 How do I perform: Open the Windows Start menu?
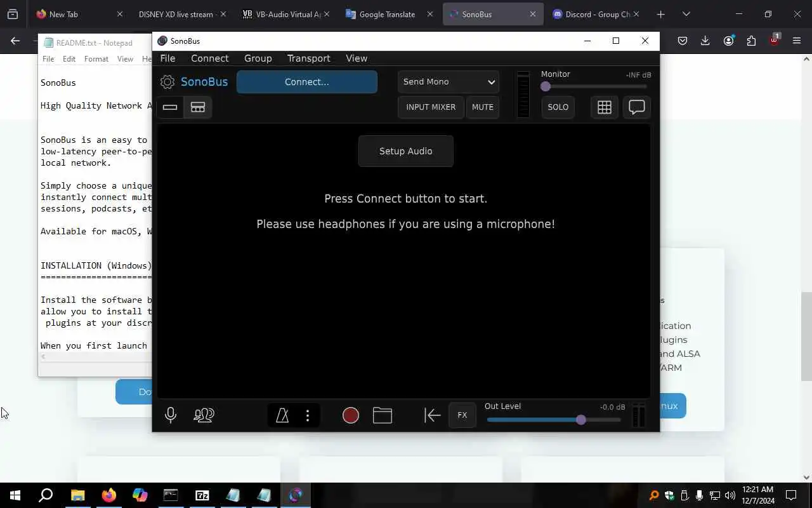click(15, 495)
